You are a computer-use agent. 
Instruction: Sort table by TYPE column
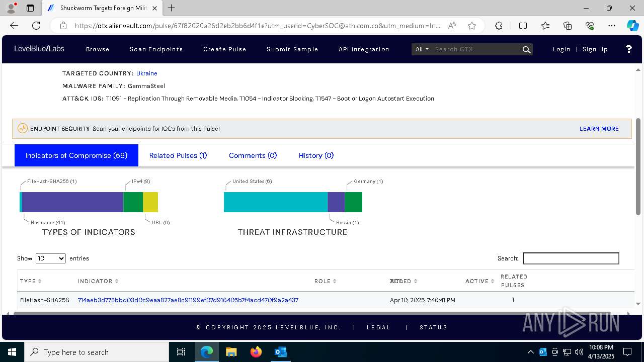click(x=31, y=281)
